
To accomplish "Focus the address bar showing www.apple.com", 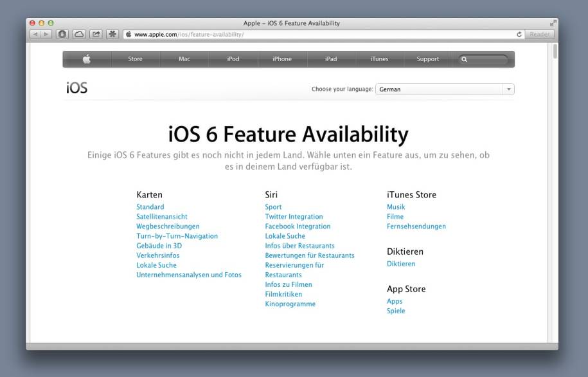I will tap(323, 34).
